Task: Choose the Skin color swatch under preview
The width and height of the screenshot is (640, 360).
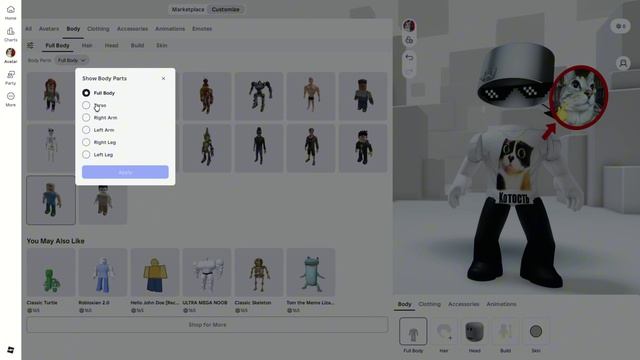Action: point(536,331)
